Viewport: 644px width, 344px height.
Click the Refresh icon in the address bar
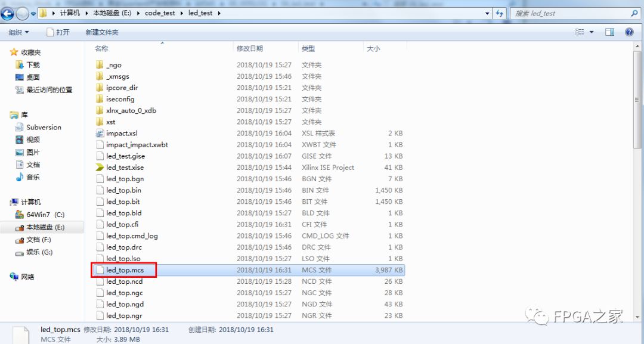(x=500, y=13)
